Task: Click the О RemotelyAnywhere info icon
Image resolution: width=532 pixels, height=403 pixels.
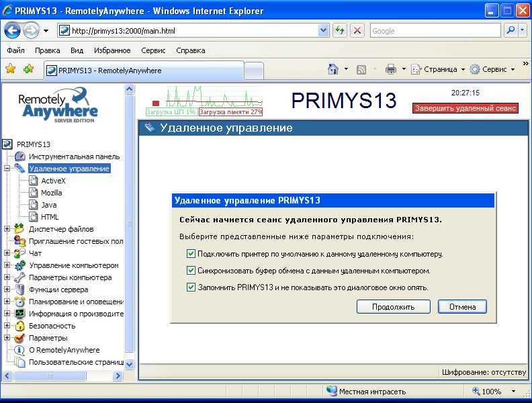Action: click(19, 350)
